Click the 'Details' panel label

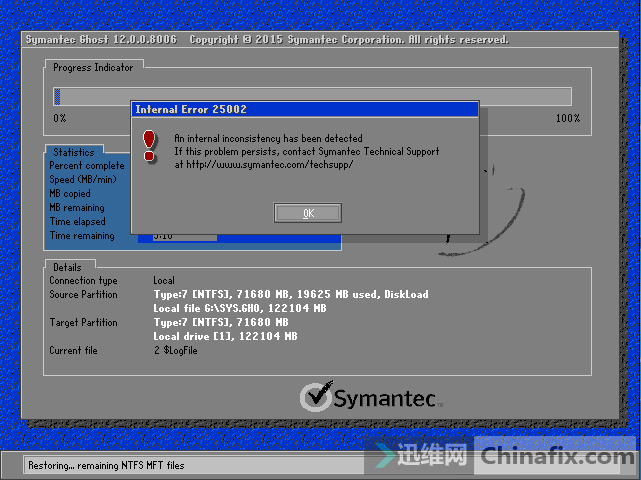click(67, 267)
